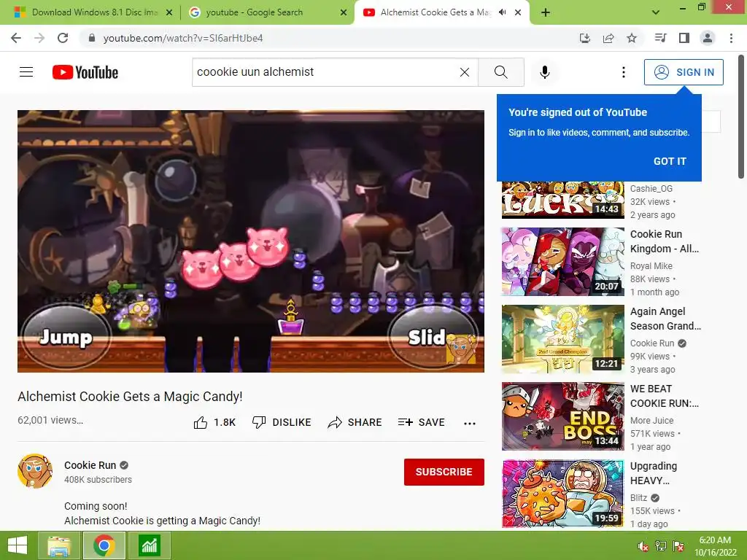Open Cookie Run Kingdom - All video title

[665, 241]
